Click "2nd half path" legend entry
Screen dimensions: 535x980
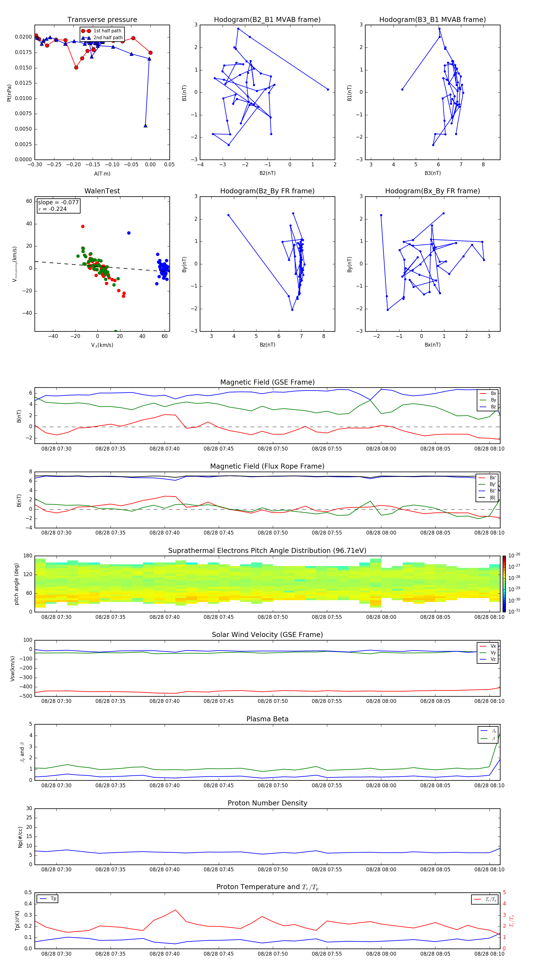(x=102, y=38)
